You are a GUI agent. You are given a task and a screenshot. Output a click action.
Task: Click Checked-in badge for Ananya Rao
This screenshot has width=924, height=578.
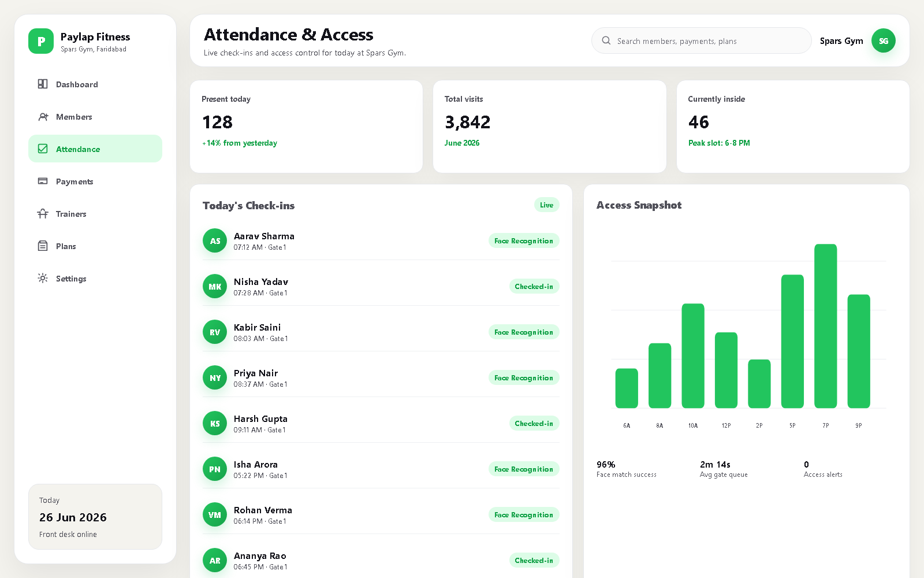[534, 560]
